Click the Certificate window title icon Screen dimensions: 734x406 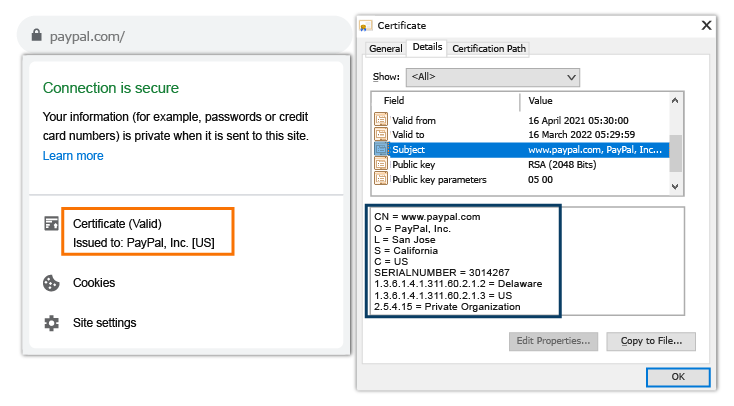tap(366, 26)
